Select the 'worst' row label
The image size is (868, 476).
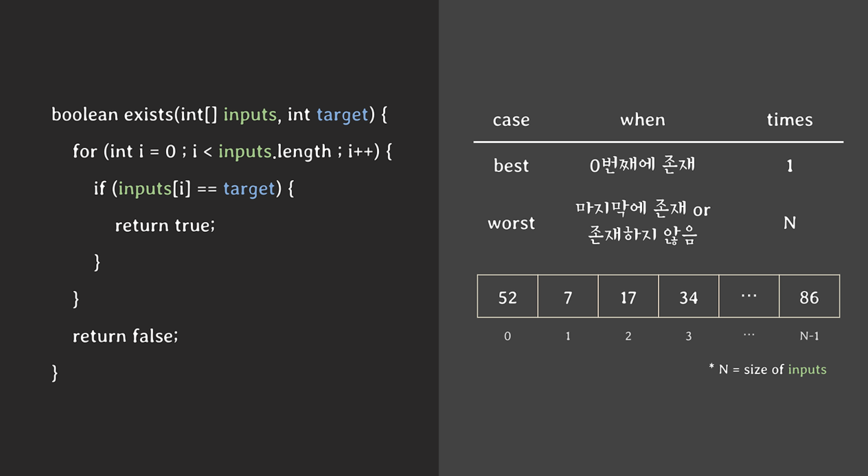point(511,223)
